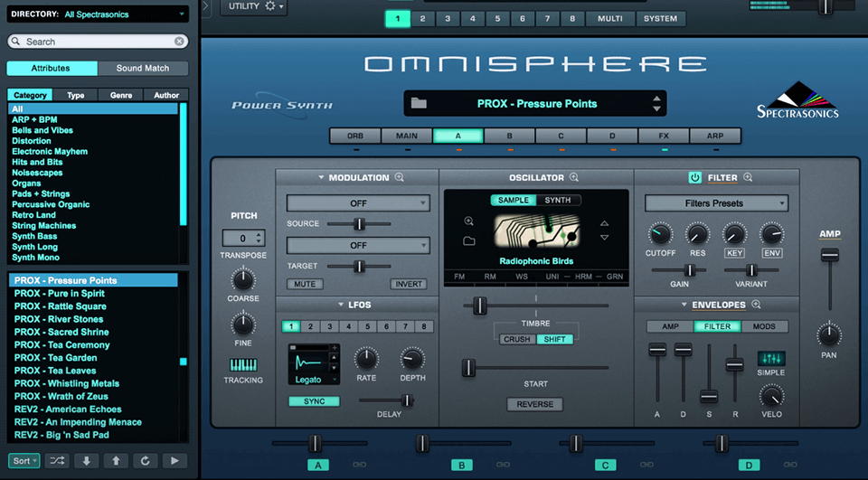Toggle the modulation Mute button
Screen dimensions: 868x480
(305, 284)
